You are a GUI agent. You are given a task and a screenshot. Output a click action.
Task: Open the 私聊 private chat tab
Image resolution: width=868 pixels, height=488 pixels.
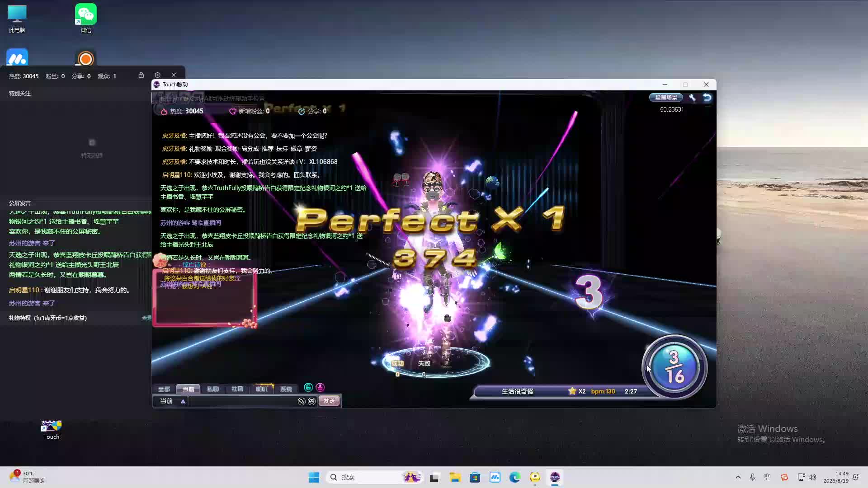pyautogui.click(x=212, y=389)
